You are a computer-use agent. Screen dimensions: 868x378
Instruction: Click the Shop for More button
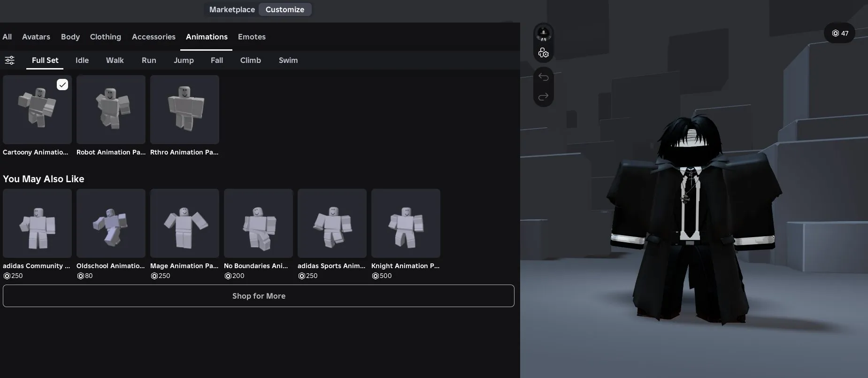(x=259, y=296)
